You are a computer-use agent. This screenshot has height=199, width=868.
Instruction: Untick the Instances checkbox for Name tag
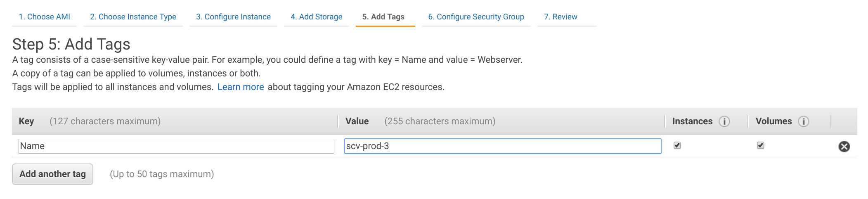[x=677, y=145]
